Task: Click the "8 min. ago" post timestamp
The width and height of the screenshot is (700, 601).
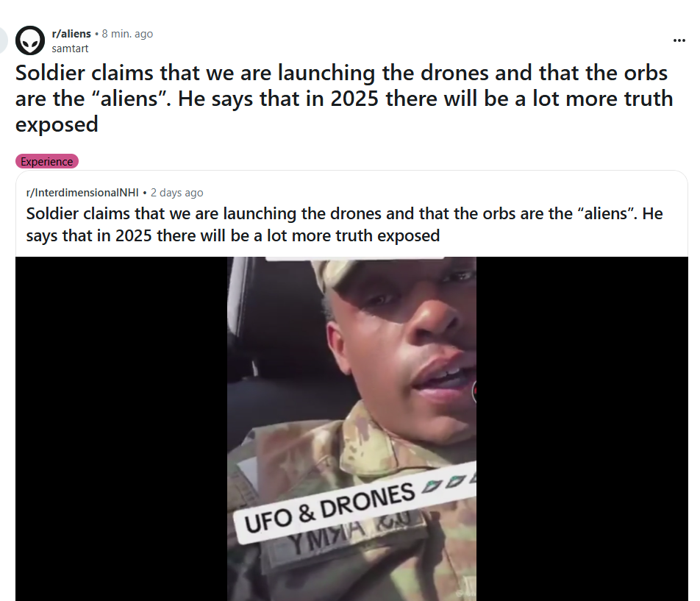Action: tap(127, 34)
